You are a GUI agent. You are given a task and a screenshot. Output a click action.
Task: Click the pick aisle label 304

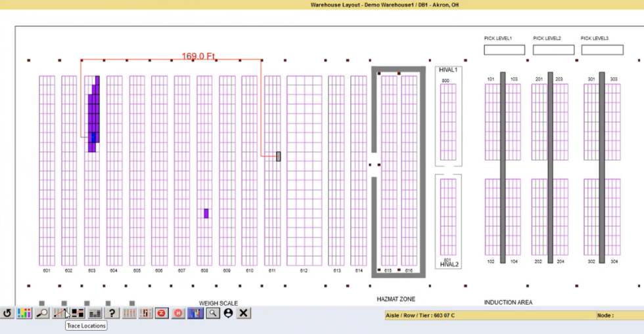pos(614,261)
